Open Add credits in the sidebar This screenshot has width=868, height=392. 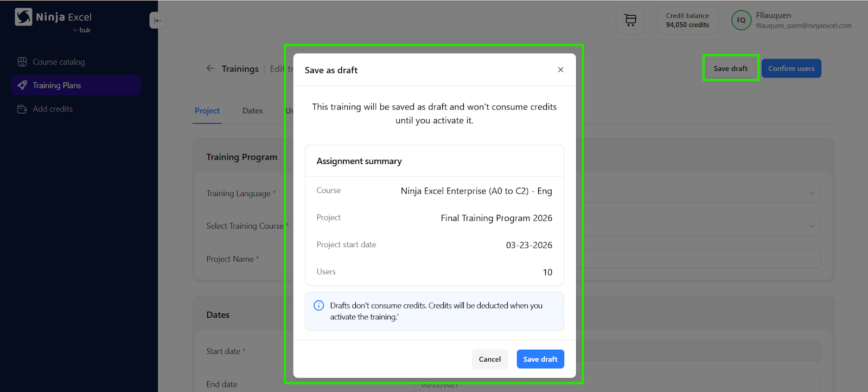76,109
